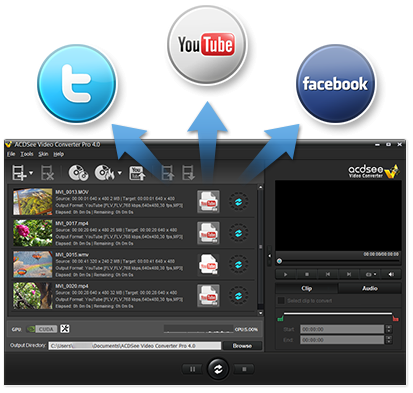Switch to the Clip tab

(x=307, y=288)
